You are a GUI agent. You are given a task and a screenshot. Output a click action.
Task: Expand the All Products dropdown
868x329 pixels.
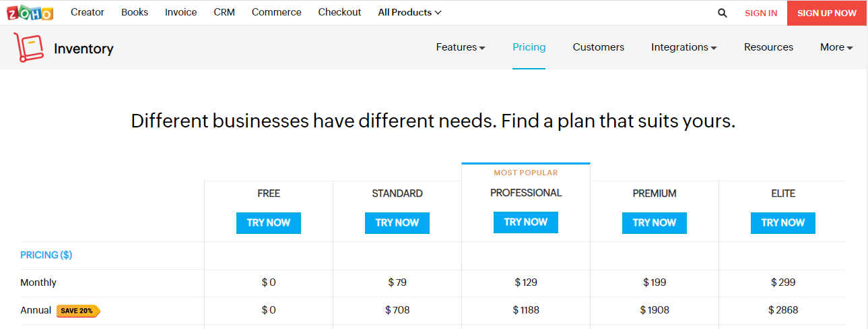(x=409, y=12)
